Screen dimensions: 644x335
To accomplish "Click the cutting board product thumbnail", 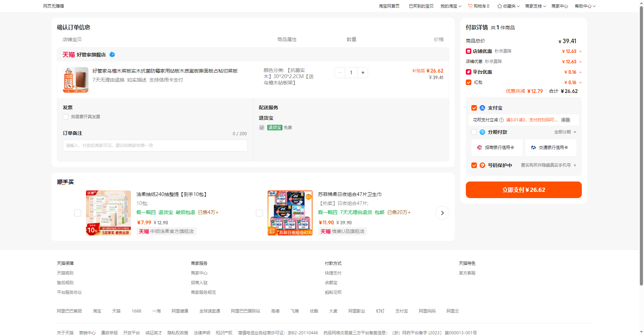I will tap(76, 80).
